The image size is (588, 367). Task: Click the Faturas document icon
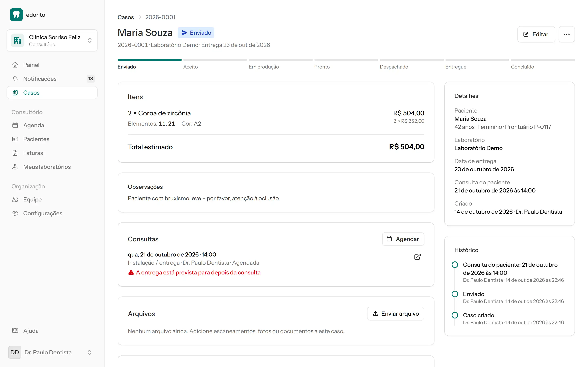coord(15,153)
